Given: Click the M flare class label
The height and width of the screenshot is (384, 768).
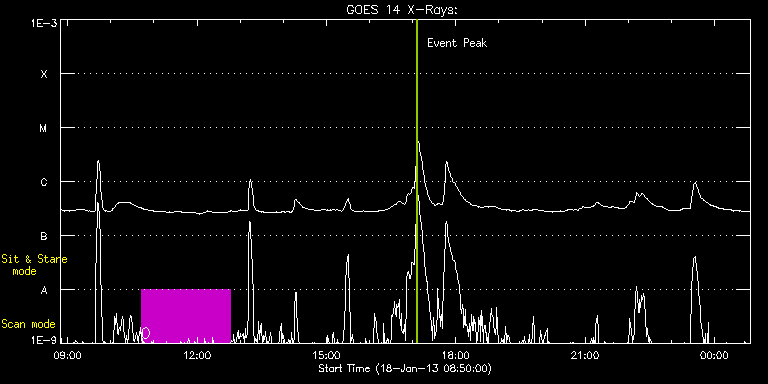Looking at the screenshot, I should coord(44,128).
